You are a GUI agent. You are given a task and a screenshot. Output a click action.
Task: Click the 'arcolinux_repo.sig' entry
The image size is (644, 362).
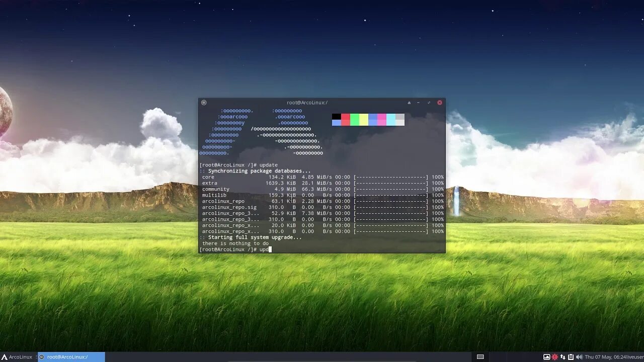tap(229, 207)
